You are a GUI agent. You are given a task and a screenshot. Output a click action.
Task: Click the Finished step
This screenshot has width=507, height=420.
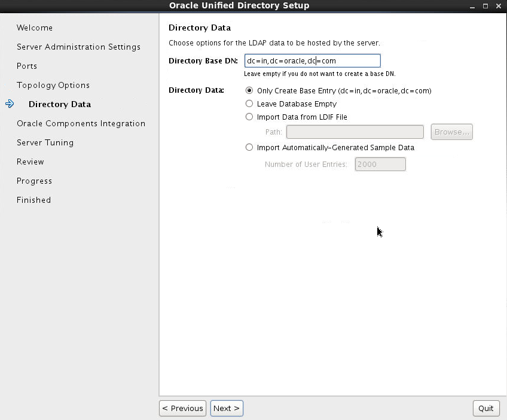pos(34,200)
